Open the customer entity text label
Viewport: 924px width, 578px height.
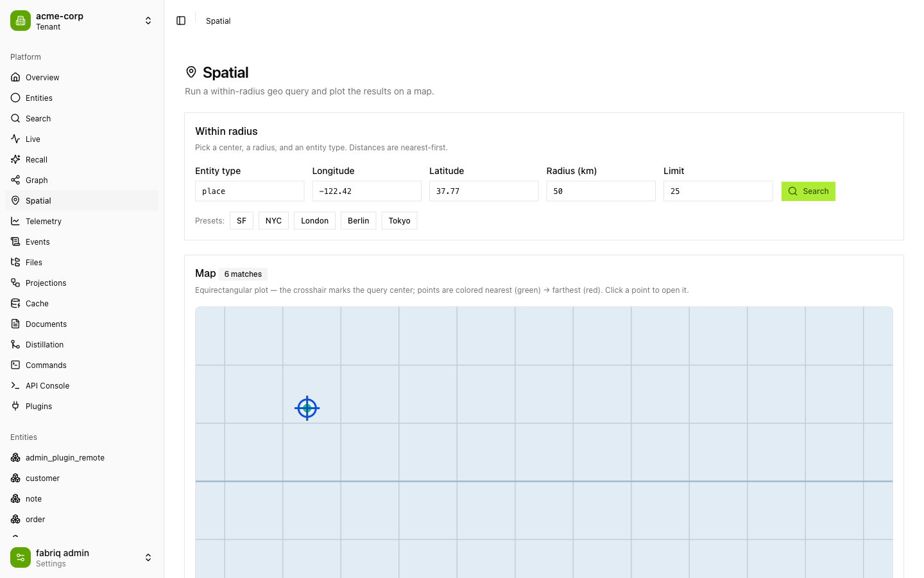[42, 478]
